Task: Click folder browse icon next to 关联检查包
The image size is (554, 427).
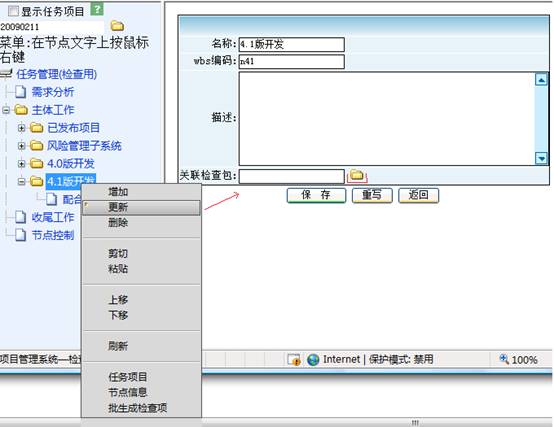Action: (x=356, y=175)
